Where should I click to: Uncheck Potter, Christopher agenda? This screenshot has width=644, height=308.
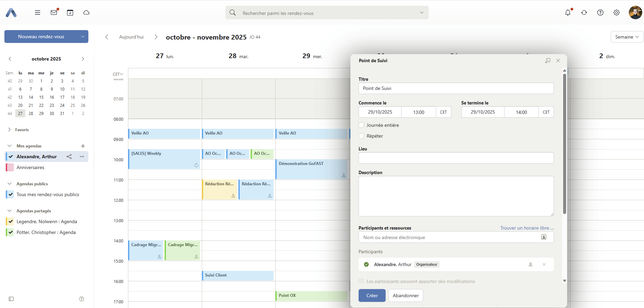tap(10, 232)
